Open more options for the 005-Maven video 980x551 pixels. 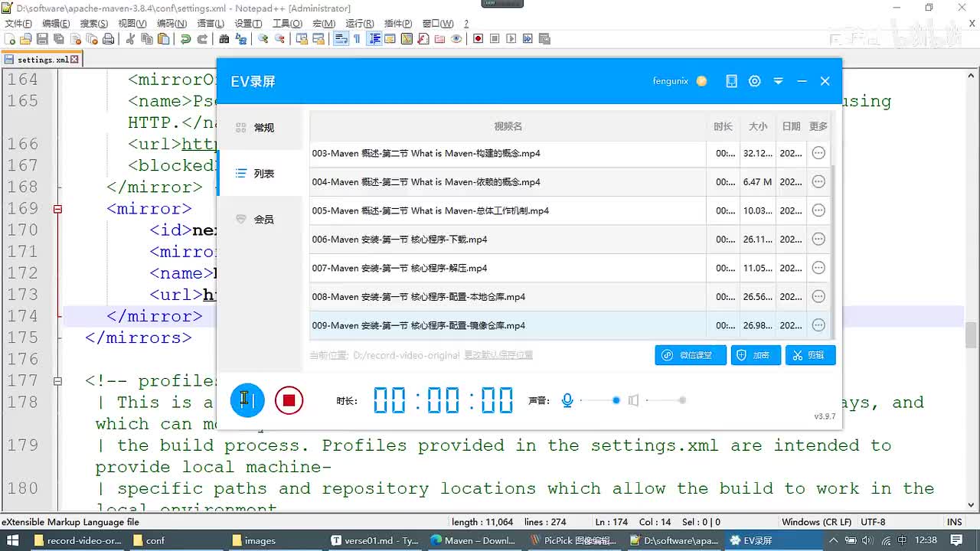(818, 210)
